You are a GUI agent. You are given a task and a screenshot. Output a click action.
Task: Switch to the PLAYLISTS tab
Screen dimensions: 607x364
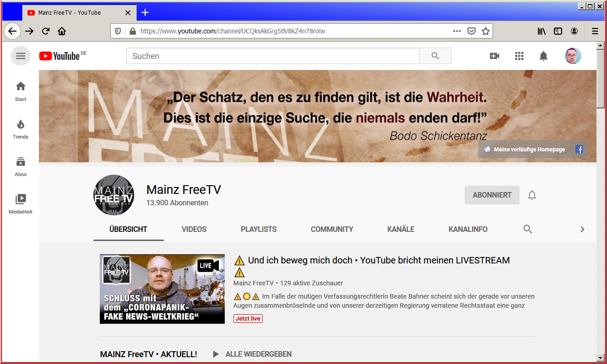(259, 229)
